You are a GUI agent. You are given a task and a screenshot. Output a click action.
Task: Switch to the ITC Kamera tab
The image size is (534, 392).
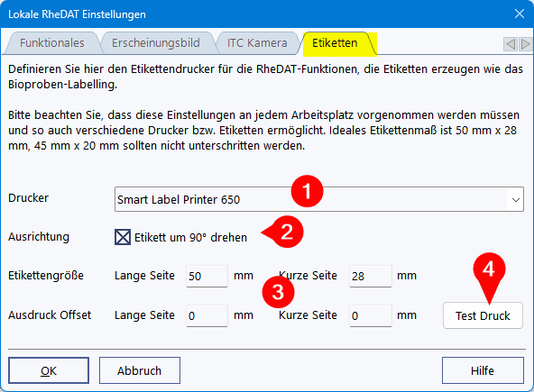point(257,43)
